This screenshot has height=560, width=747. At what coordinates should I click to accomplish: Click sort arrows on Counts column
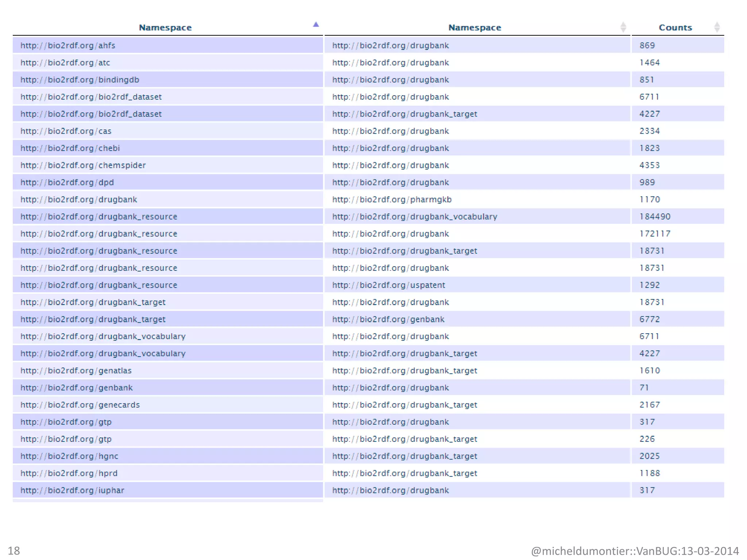point(717,27)
